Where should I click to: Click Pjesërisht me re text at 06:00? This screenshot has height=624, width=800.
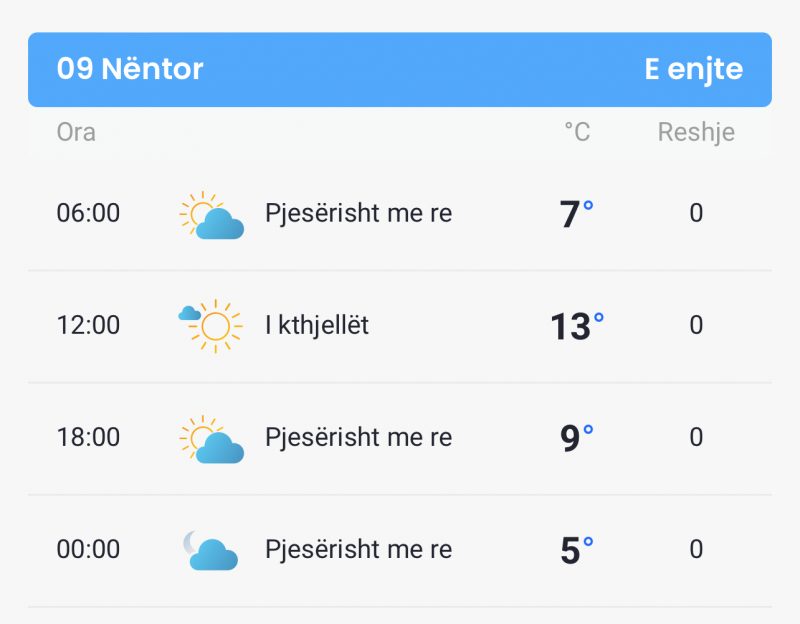point(358,213)
